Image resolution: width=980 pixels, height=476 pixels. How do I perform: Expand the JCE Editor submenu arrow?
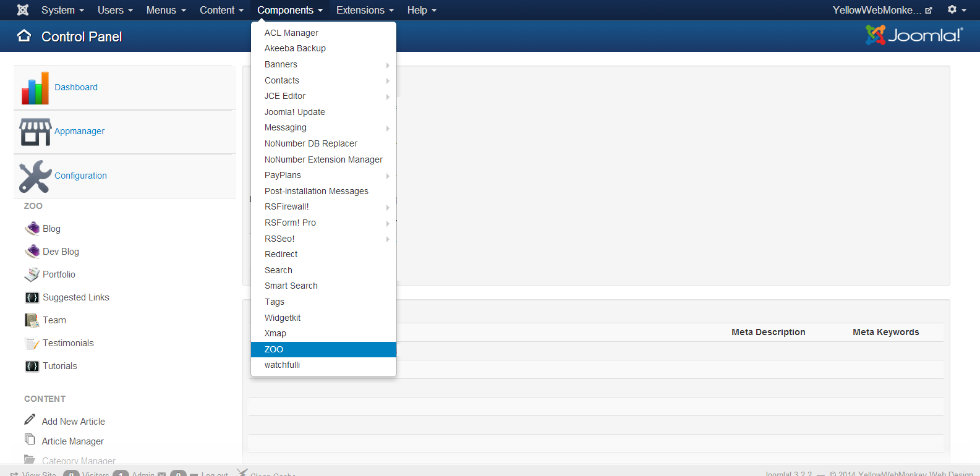point(388,96)
